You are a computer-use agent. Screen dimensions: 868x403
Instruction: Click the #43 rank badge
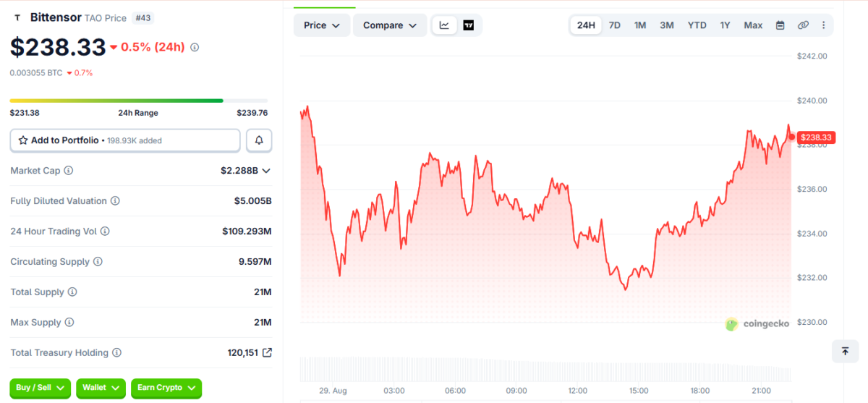pos(142,17)
